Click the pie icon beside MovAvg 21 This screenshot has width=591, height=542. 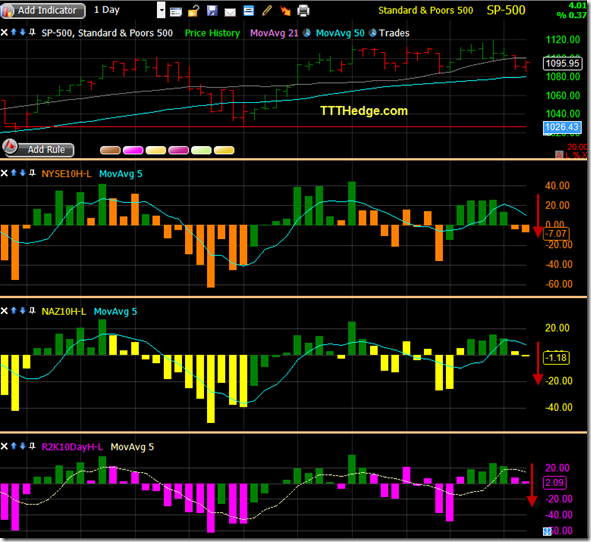point(307,33)
